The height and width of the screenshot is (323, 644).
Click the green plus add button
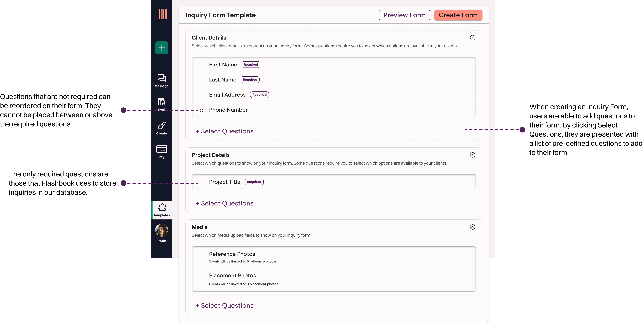point(162,48)
